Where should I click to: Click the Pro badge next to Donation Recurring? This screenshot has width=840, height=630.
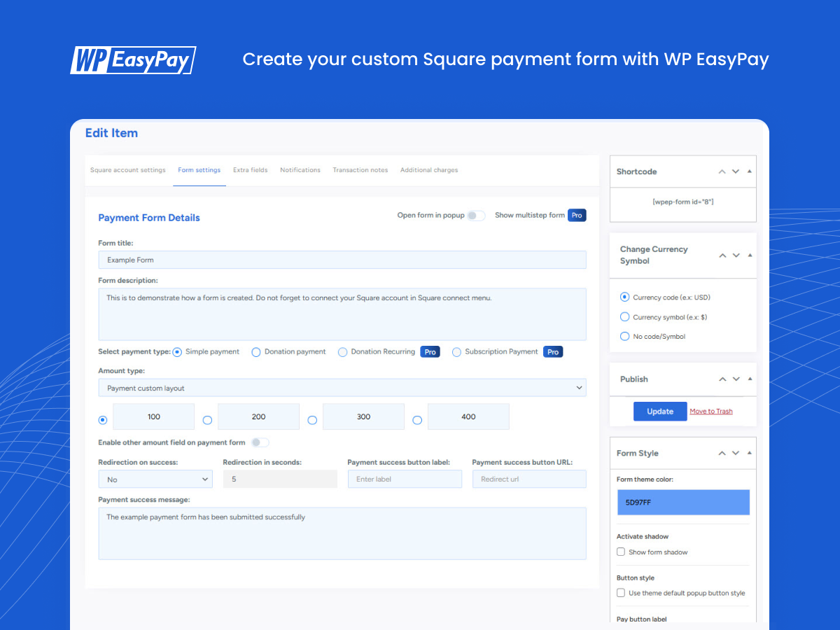pos(430,351)
